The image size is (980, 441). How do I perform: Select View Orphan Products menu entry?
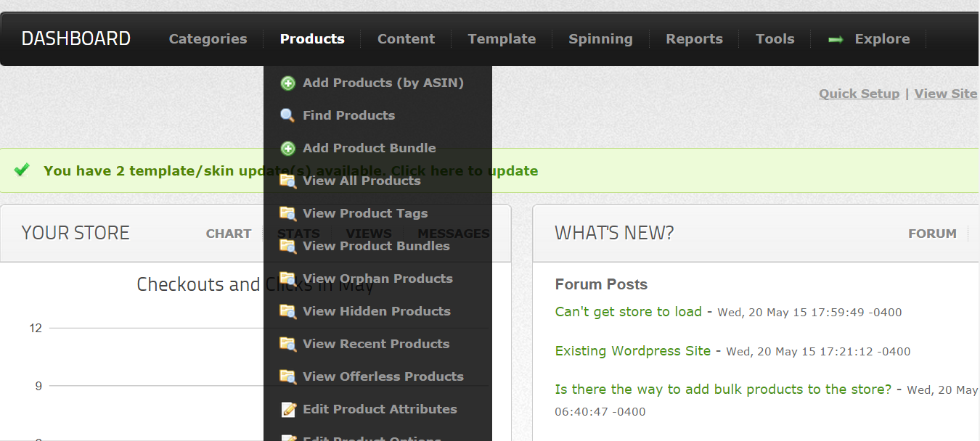pyautogui.click(x=377, y=279)
